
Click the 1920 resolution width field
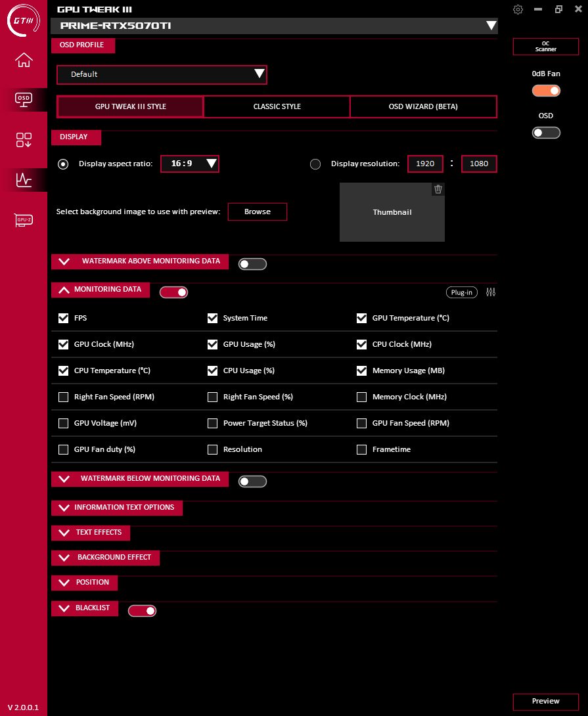425,164
